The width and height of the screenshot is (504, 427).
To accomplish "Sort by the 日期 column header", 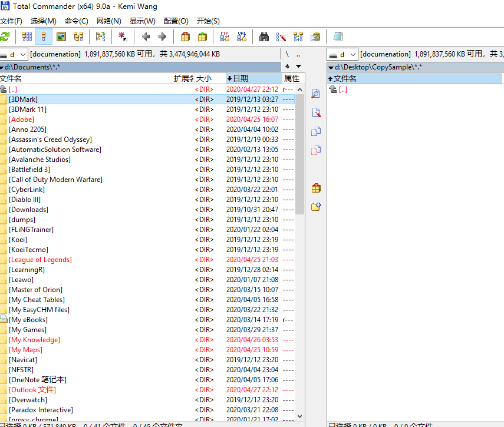I will [252, 78].
